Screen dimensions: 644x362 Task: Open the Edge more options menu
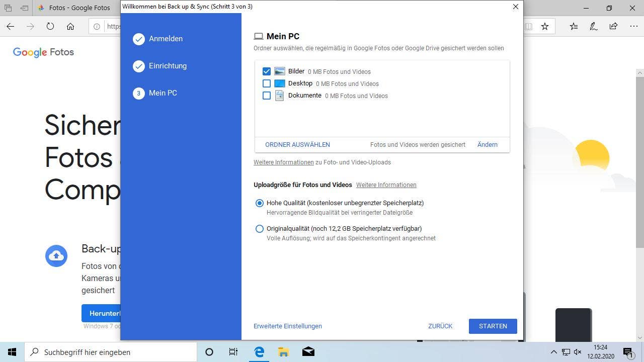634,26
